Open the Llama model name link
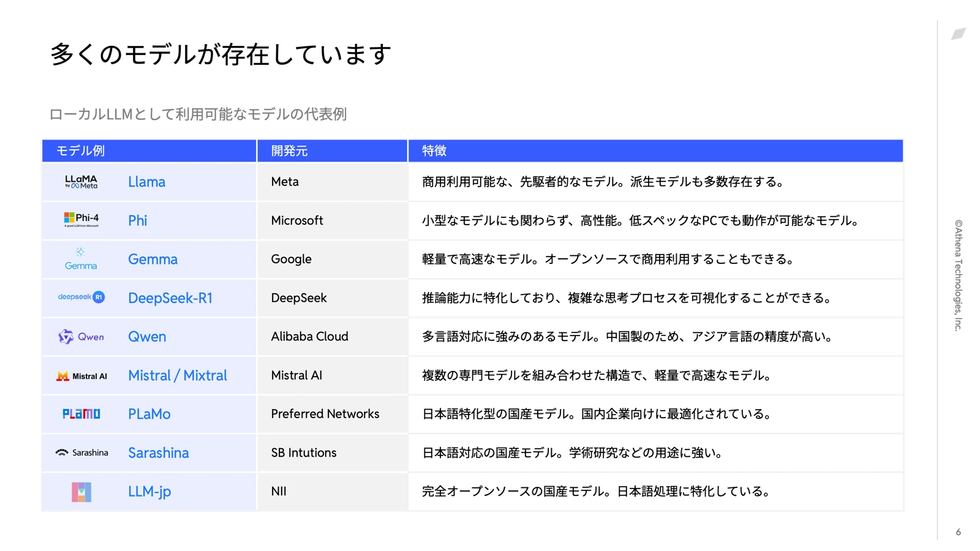The height and width of the screenshot is (551, 980). click(x=146, y=182)
